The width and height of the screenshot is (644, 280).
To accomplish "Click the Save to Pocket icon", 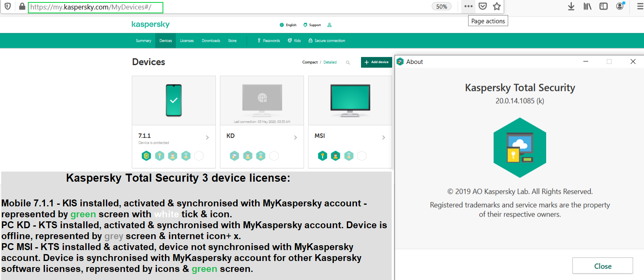I will [x=483, y=6].
